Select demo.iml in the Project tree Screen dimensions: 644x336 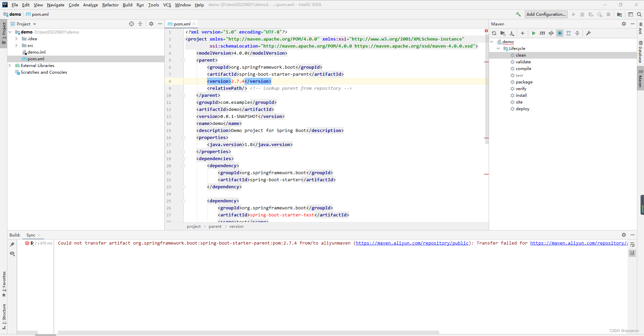36,52
